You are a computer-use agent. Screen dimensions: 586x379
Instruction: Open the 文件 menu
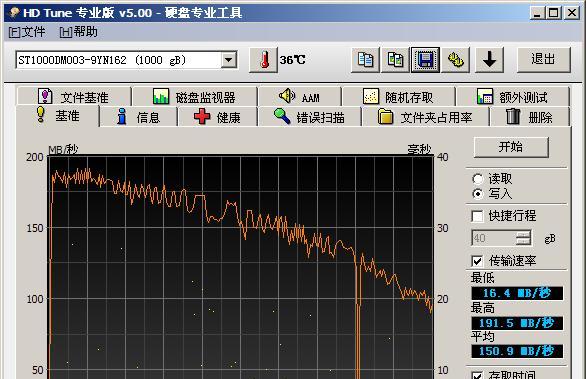click(27, 32)
